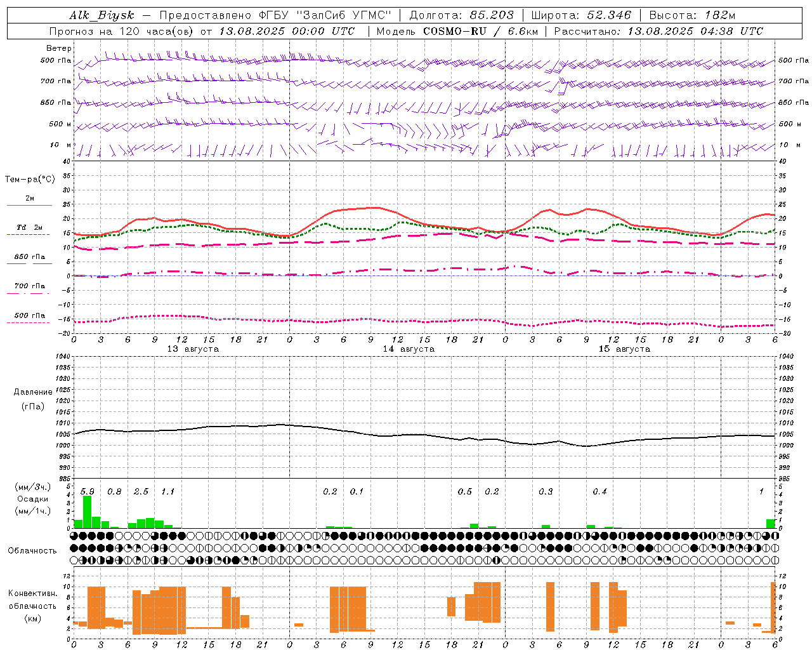Click the (мм/3ч.) precipitation unit label

(x=33, y=487)
